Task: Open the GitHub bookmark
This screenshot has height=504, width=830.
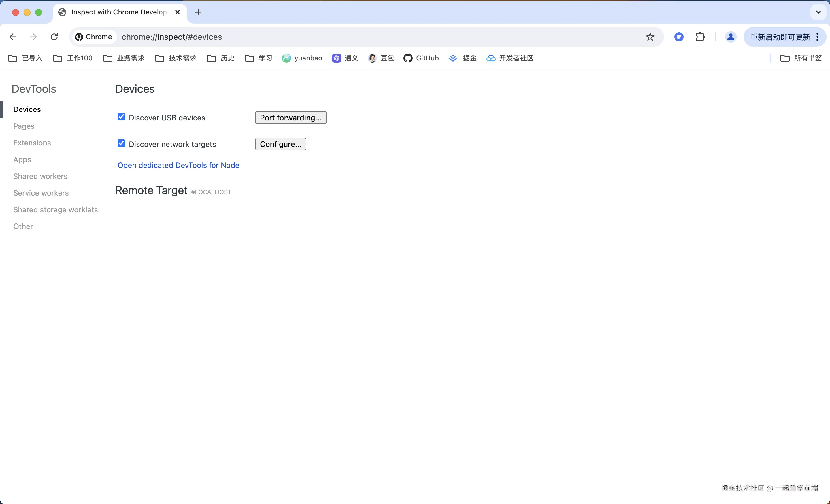Action: [421, 58]
